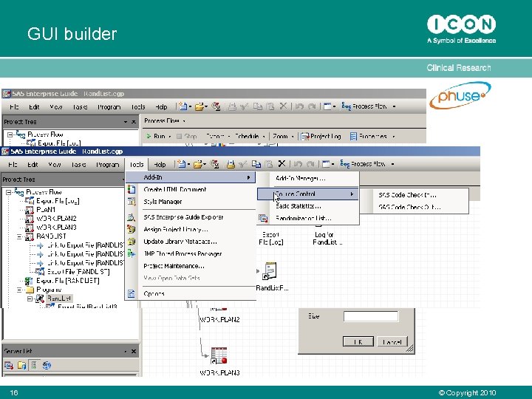This screenshot has height=399, width=532.
Task: Open the Help menu in the front window
Action: click(160, 165)
